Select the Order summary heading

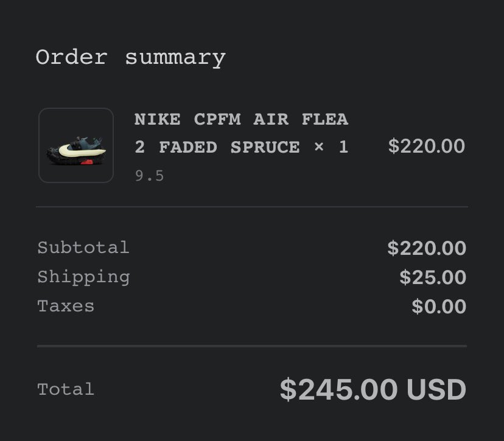[130, 58]
